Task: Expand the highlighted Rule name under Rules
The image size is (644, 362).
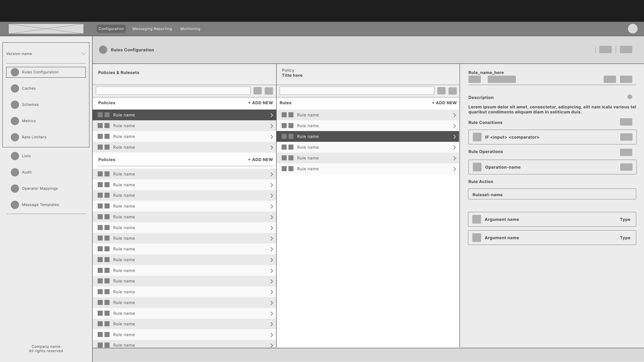Action: pyautogui.click(x=455, y=137)
